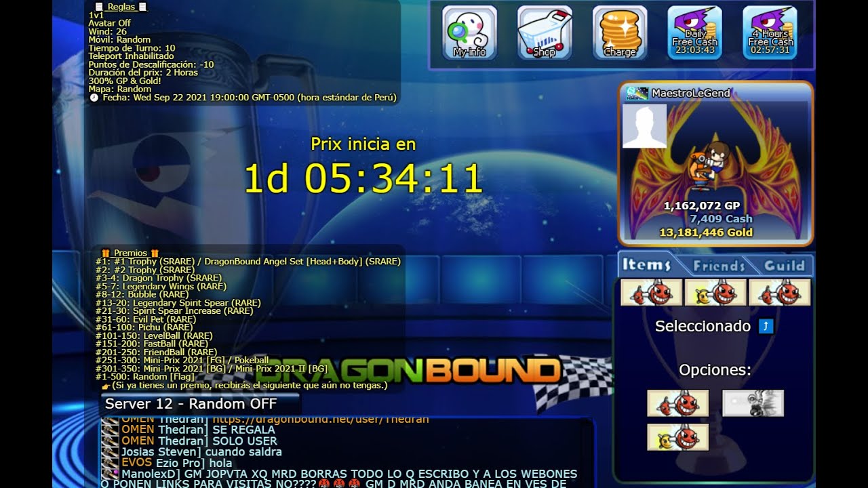Open the Shop cart icon
The width and height of the screenshot is (868, 488).
(545, 33)
